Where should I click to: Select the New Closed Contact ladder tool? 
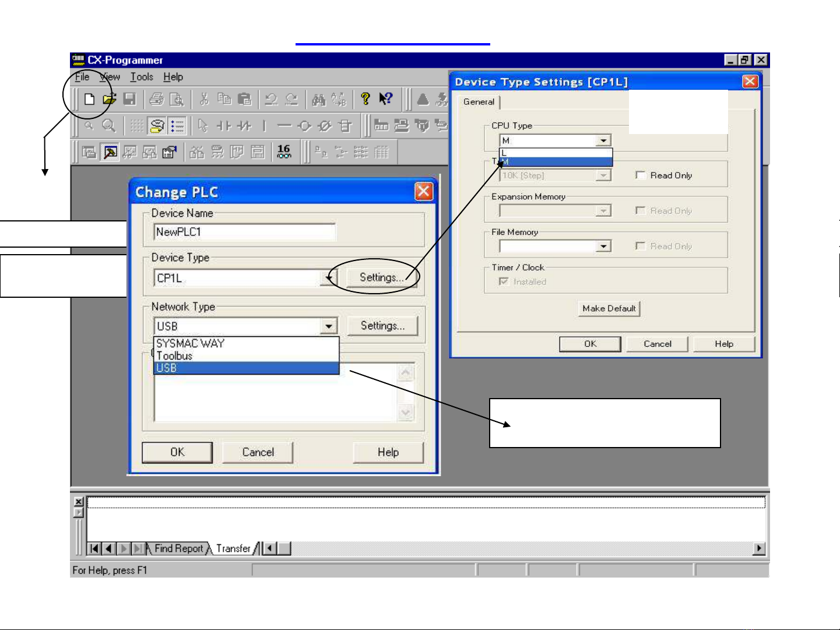click(x=244, y=125)
